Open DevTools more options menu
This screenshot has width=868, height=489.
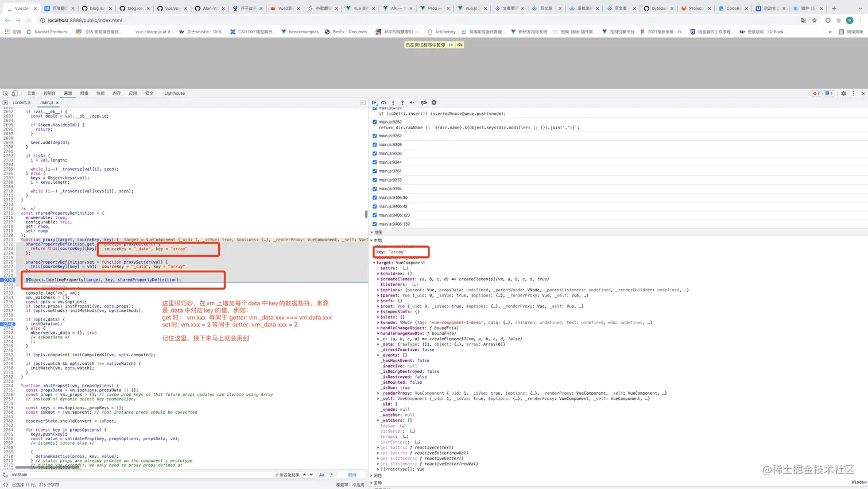point(853,93)
